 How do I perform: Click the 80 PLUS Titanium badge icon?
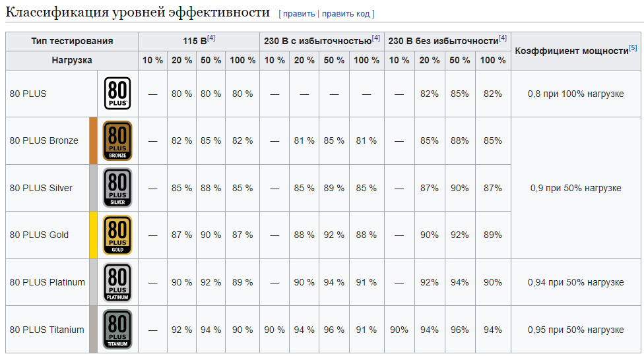click(117, 330)
